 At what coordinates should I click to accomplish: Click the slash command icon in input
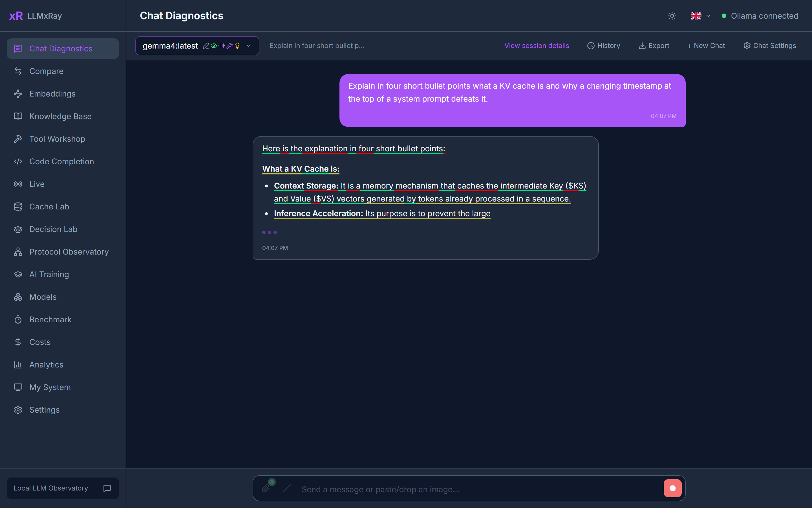pyautogui.click(x=287, y=488)
